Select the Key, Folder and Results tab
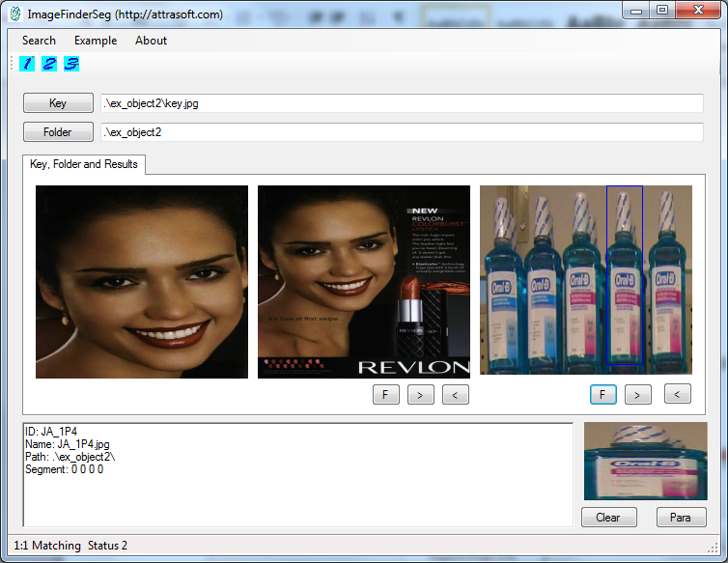Screen dimensions: 728x563 (84, 164)
